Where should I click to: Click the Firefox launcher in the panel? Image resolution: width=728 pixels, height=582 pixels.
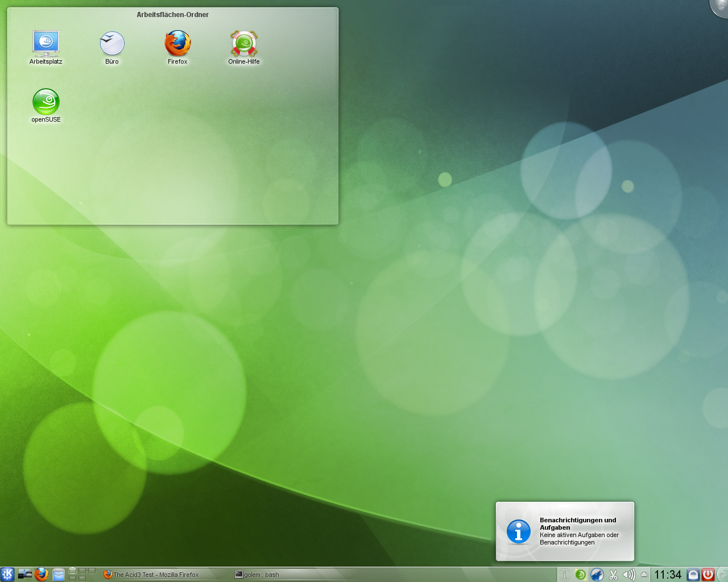click(41, 574)
